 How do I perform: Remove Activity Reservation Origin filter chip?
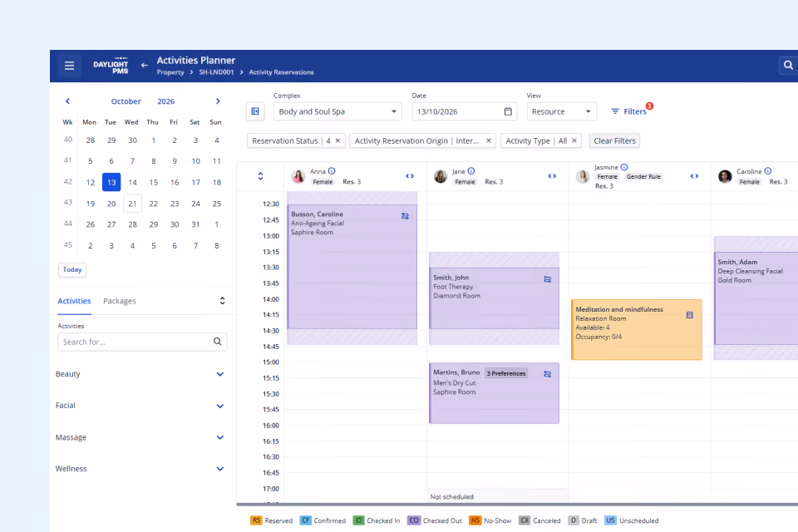(489, 140)
